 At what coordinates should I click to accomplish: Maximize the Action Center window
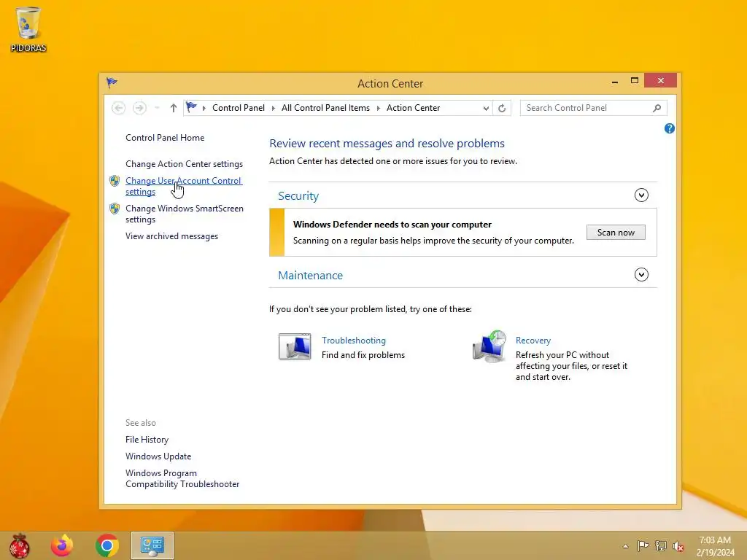(634, 81)
